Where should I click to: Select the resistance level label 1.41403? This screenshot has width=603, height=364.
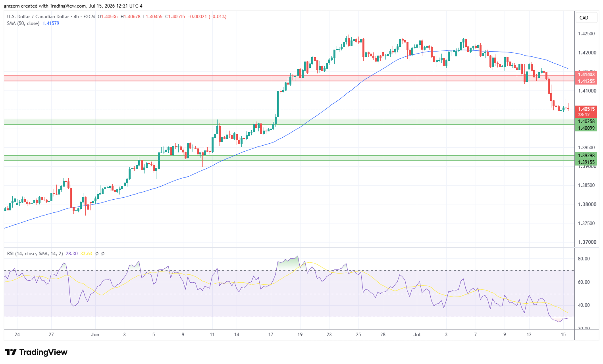[586, 75]
